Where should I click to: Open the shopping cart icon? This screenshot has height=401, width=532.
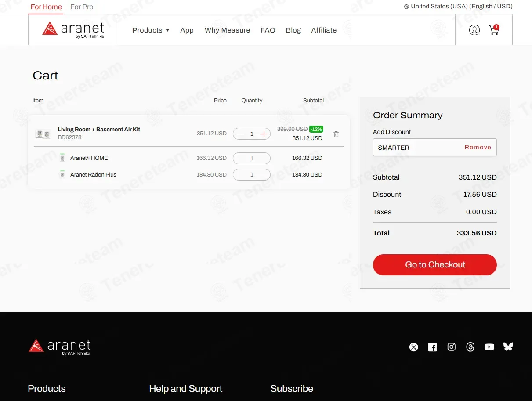494,30
